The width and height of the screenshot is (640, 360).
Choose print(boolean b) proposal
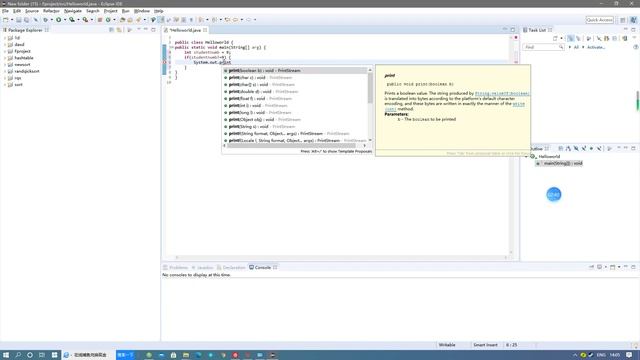tap(295, 71)
